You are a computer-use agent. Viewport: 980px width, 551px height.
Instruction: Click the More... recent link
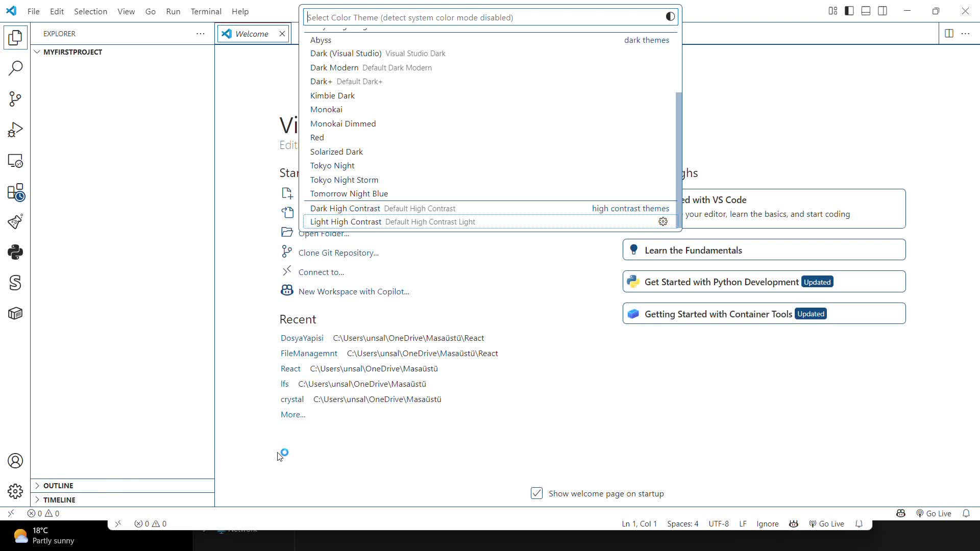click(x=293, y=414)
